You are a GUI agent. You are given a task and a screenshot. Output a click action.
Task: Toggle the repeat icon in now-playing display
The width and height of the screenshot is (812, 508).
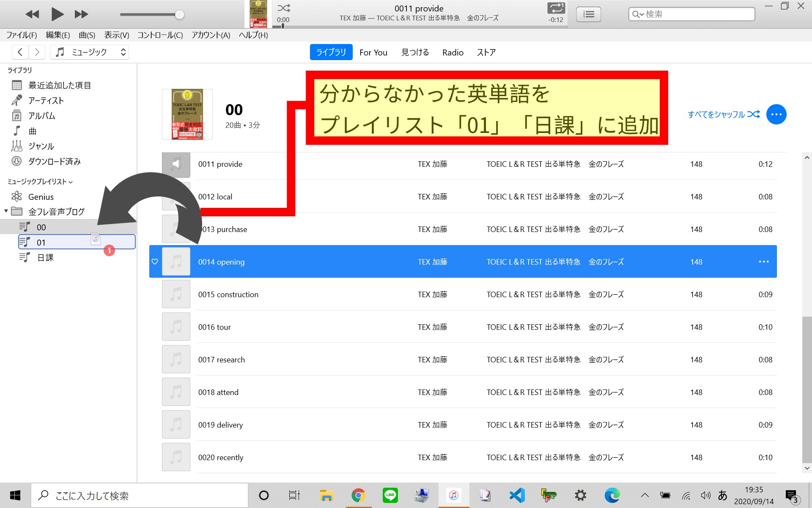coord(556,8)
